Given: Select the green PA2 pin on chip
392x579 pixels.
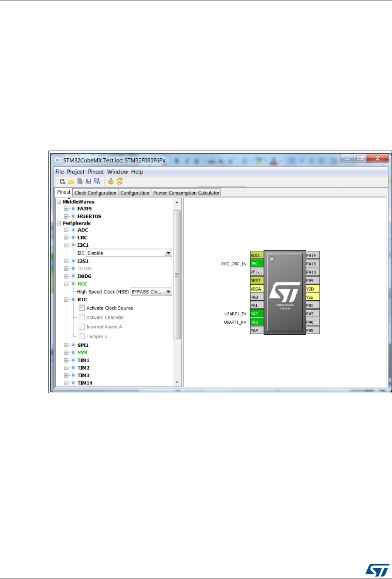Looking at the screenshot, I should pyautogui.click(x=257, y=314).
